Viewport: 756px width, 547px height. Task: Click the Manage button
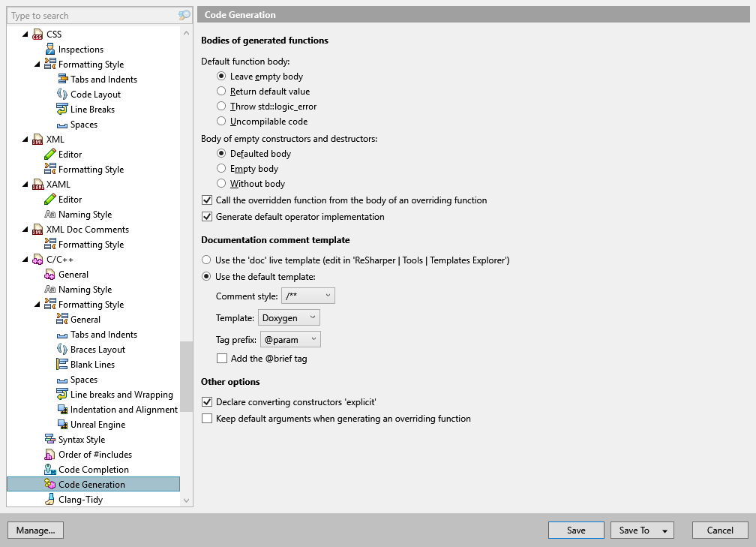(35, 530)
